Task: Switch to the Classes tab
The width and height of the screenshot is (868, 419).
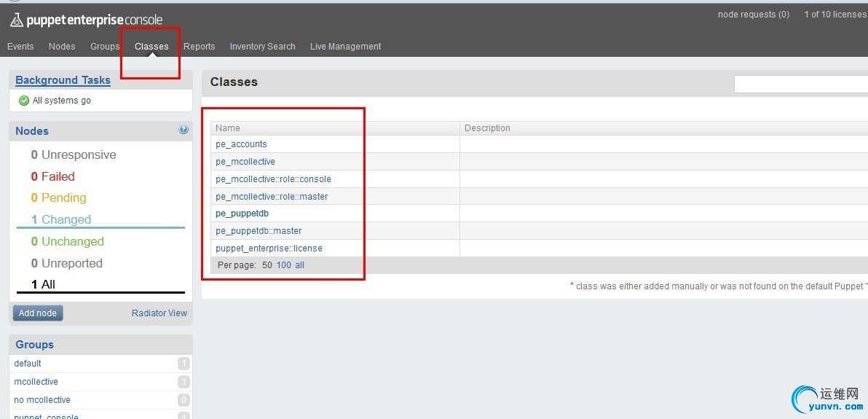Action: (151, 47)
